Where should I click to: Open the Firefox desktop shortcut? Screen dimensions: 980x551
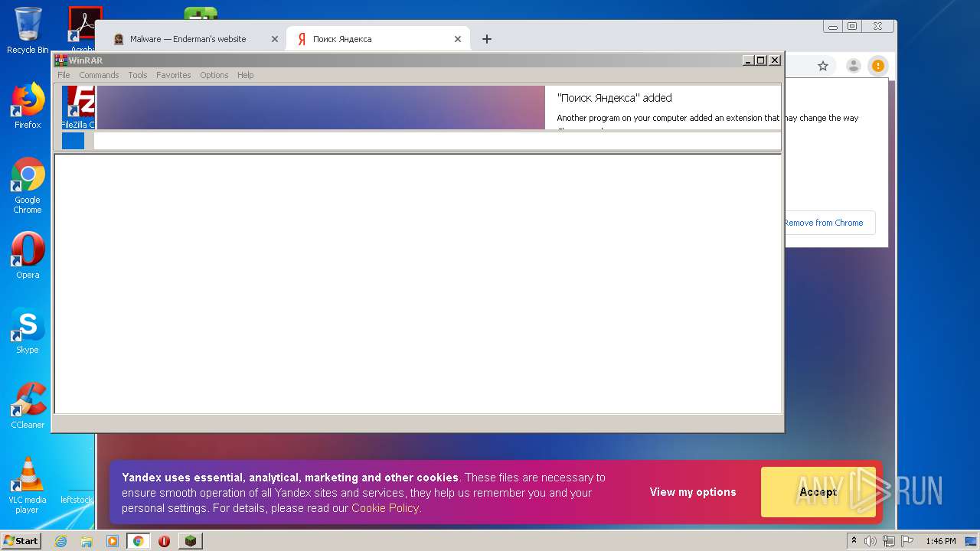pos(28,106)
